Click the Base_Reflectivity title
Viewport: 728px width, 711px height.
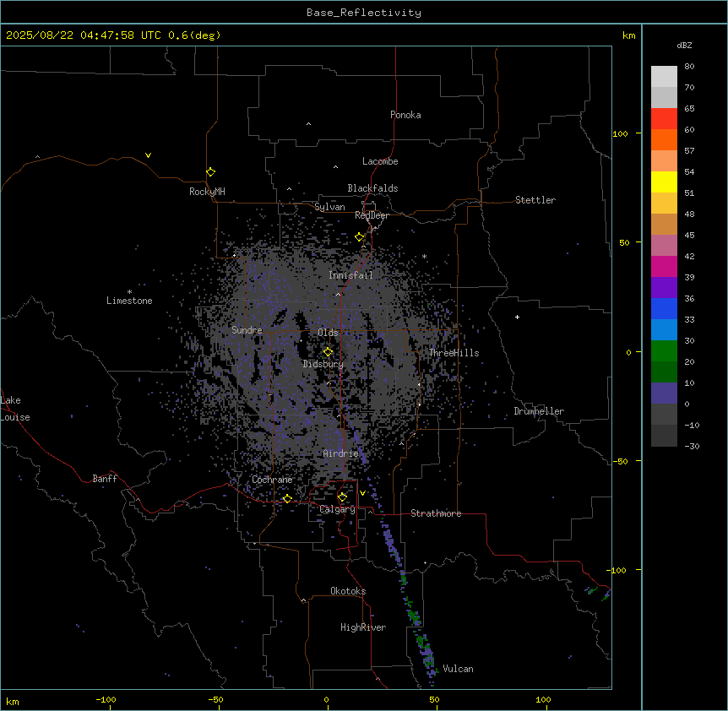click(364, 13)
